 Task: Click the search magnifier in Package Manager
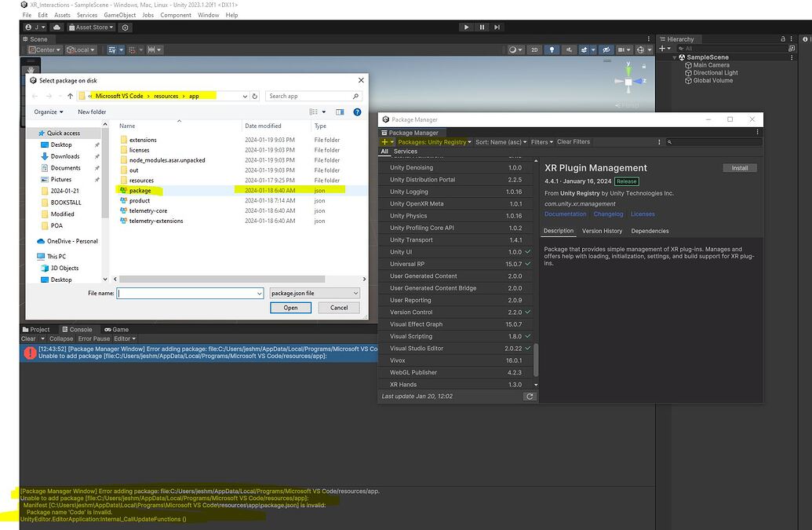click(x=668, y=142)
